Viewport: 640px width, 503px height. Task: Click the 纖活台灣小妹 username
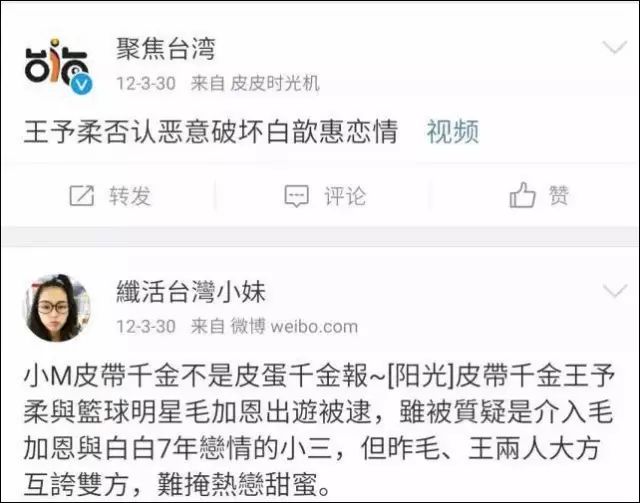(x=191, y=292)
